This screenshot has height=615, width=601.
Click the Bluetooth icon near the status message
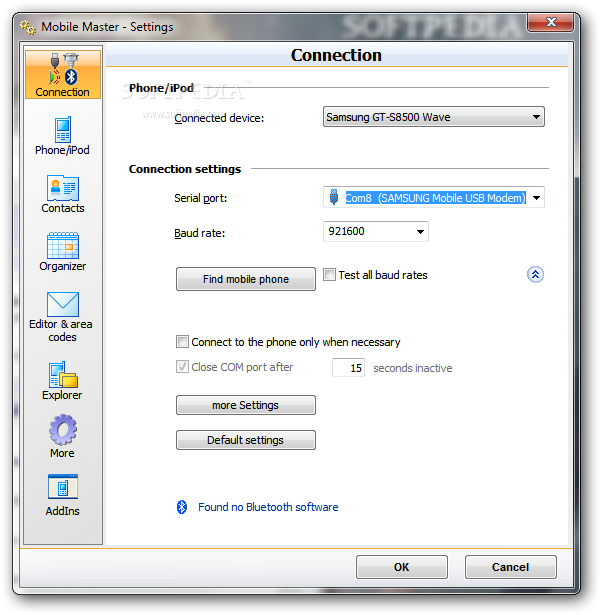pyautogui.click(x=182, y=507)
